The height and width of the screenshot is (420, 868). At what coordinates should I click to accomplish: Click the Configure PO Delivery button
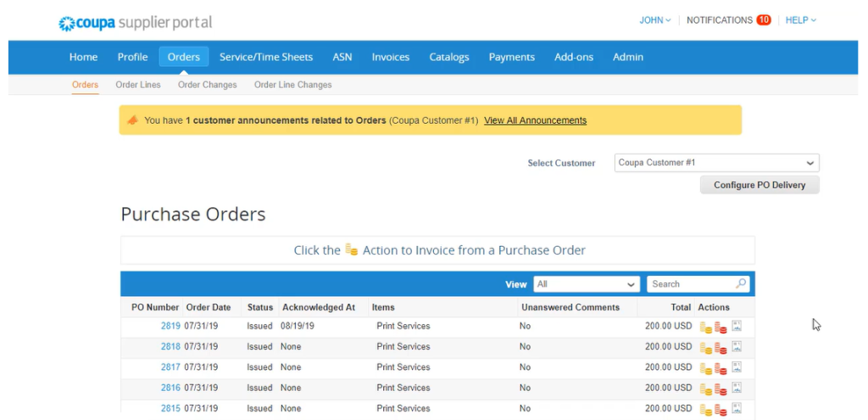click(759, 185)
